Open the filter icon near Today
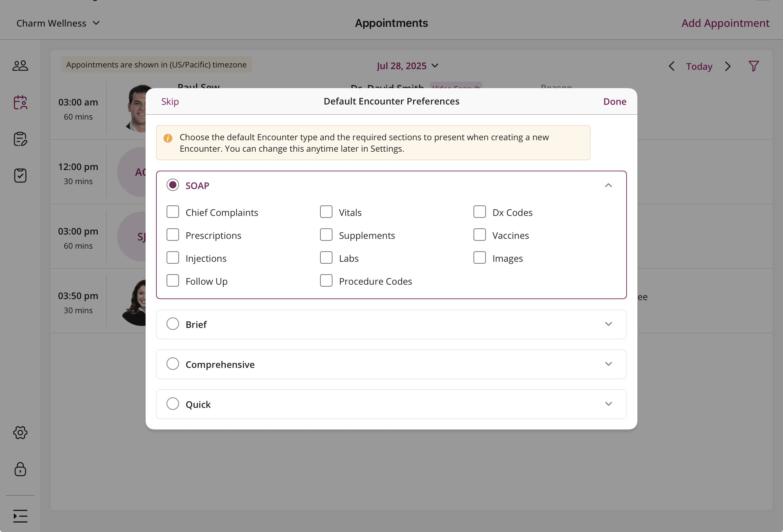 tap(754, 66)
